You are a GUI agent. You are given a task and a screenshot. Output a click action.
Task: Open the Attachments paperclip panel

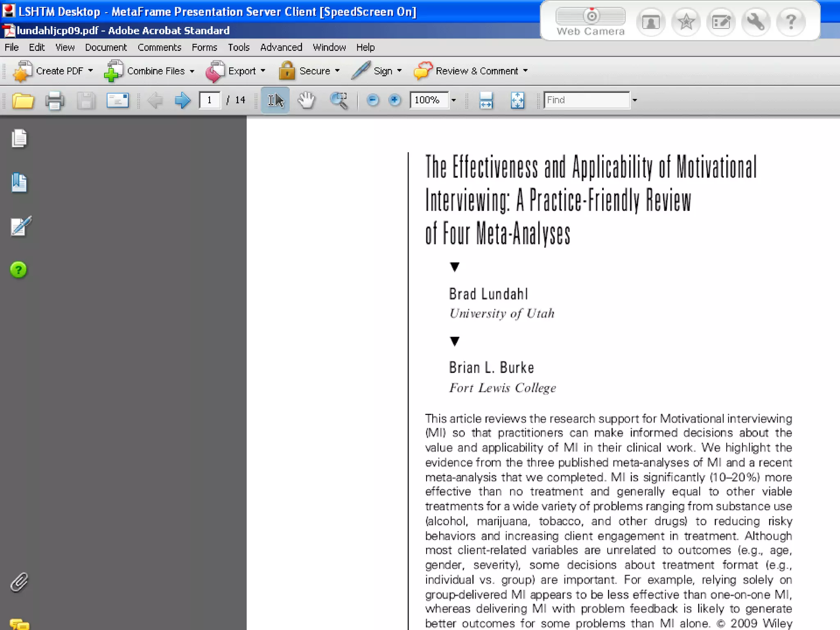19,582
